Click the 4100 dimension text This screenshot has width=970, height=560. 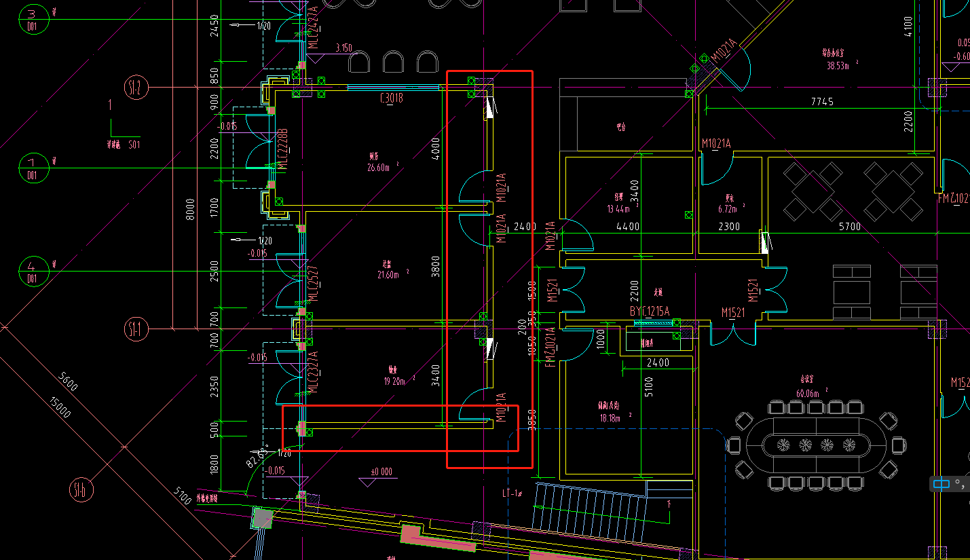908,26
